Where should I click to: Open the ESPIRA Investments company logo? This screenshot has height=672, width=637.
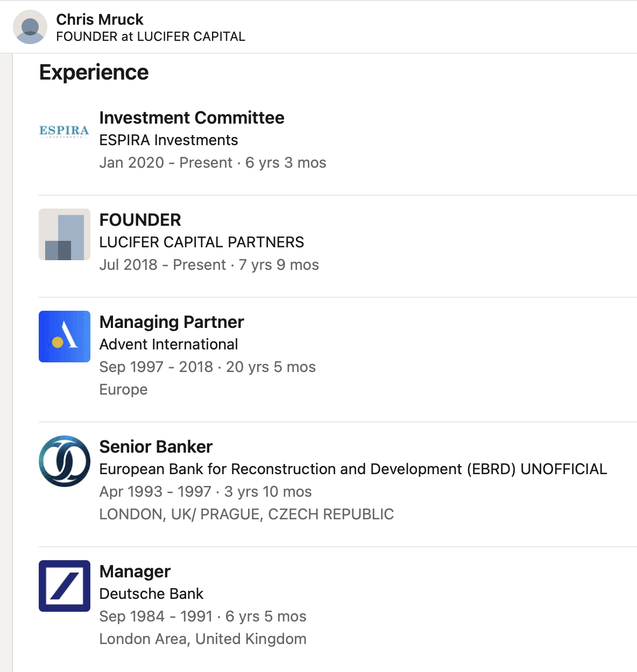pyautogui.click(x=65, y=131)
